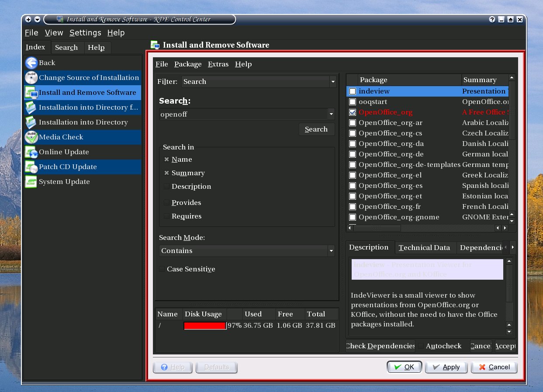Open Change Source of Installation module icon
Screen dimensions: 543x392
coord(31,78)
